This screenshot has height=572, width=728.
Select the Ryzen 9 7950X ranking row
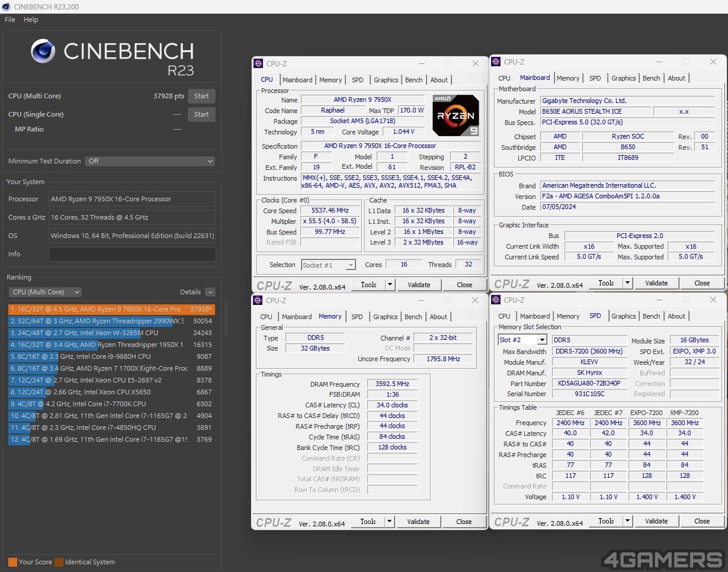point(111,309)
